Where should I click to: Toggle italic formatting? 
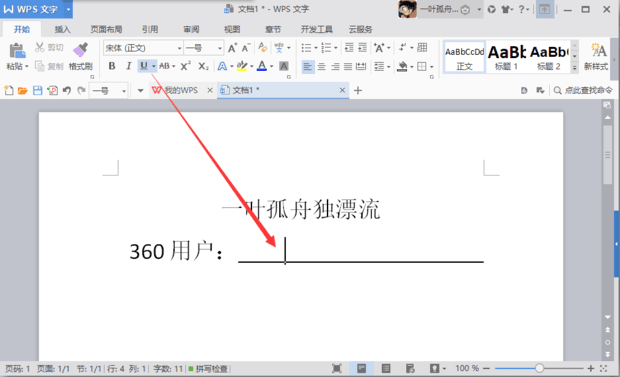(129, 66)
